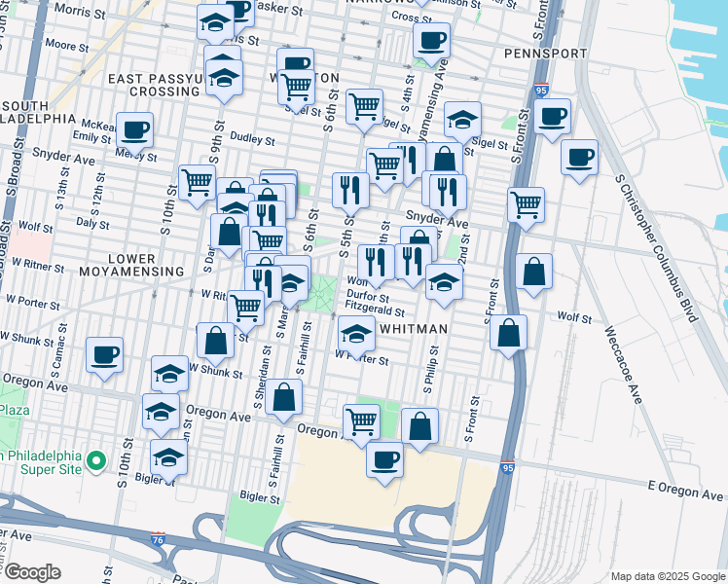Click the Google logo
The height and width of the screenshot is (584, 728).
pyautogui.click(x=31, y=573)
